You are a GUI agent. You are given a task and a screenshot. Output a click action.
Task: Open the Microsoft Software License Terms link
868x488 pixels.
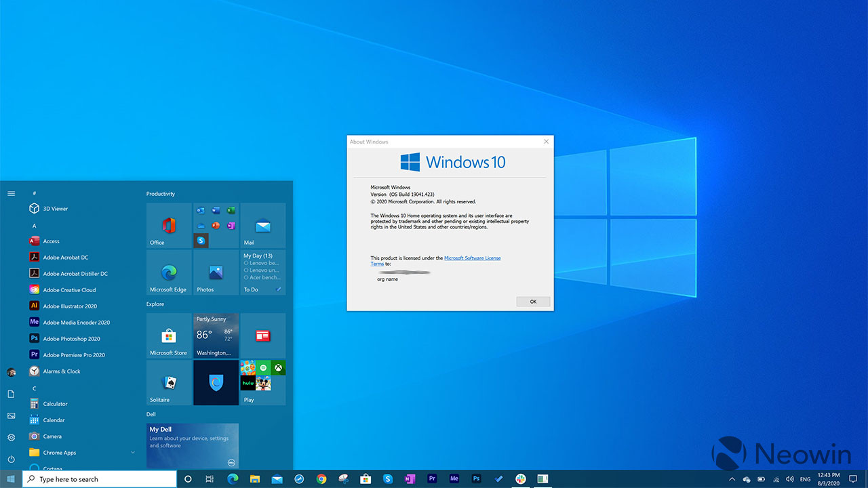(x=473, y=258)
